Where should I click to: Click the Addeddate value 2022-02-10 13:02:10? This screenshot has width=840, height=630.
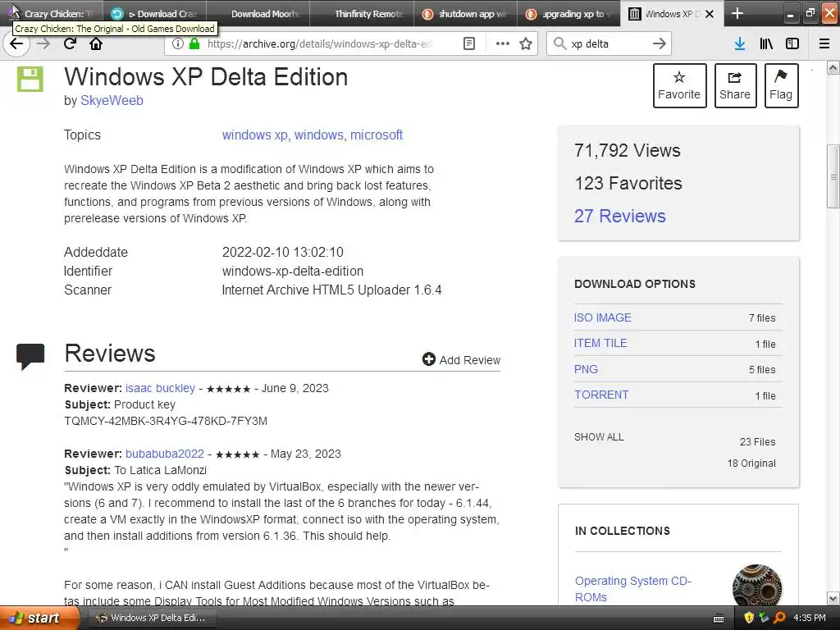tap(283, 253)
